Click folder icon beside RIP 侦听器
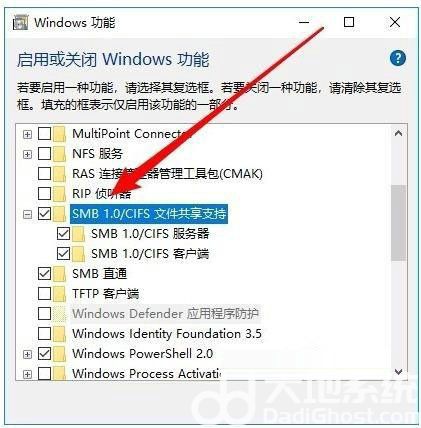The height and width of the screenshot is (428, 421). 60,194
